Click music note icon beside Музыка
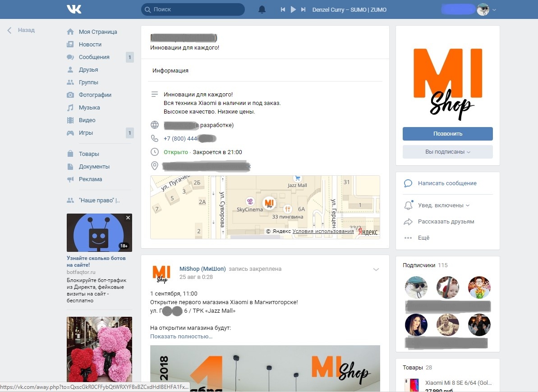The width and height of the screenshot is (538, 392). [x=70, y=108]
